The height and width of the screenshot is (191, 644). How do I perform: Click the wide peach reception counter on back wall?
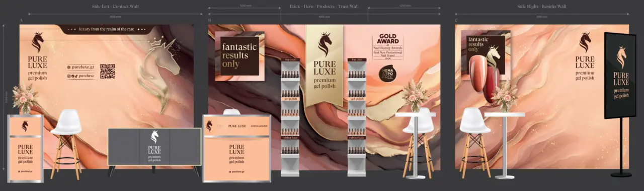(236, 148)
